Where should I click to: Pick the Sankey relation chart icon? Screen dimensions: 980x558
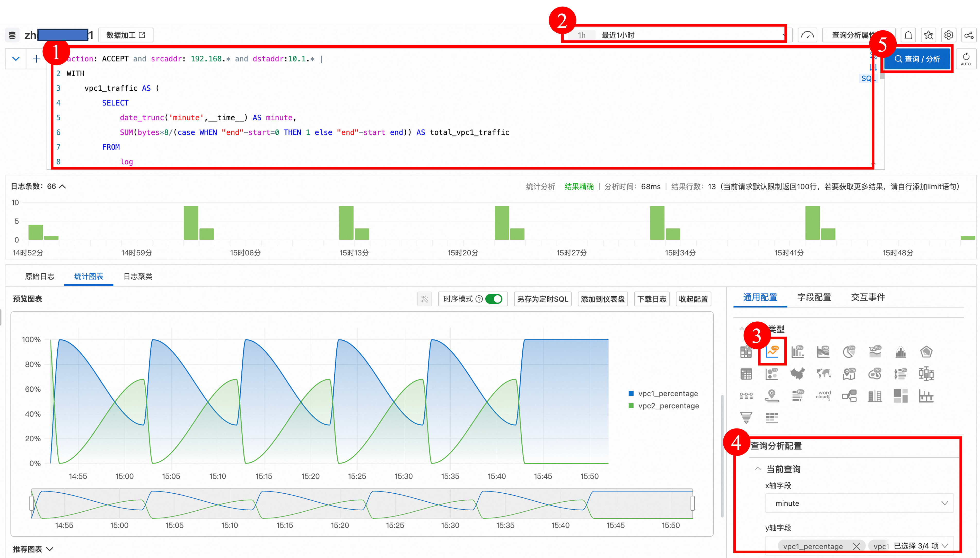[849, 396]
